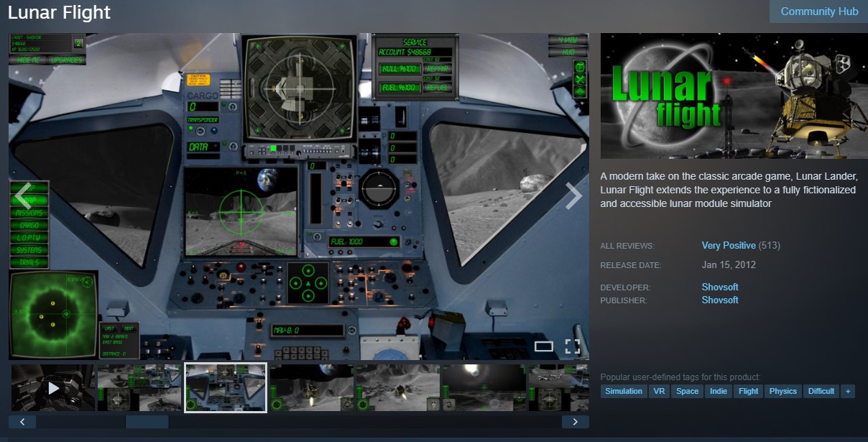Click the 'Jan 15, 2012' release date
The width and height of the screenshot is (868, 442).
pos(729,264)
